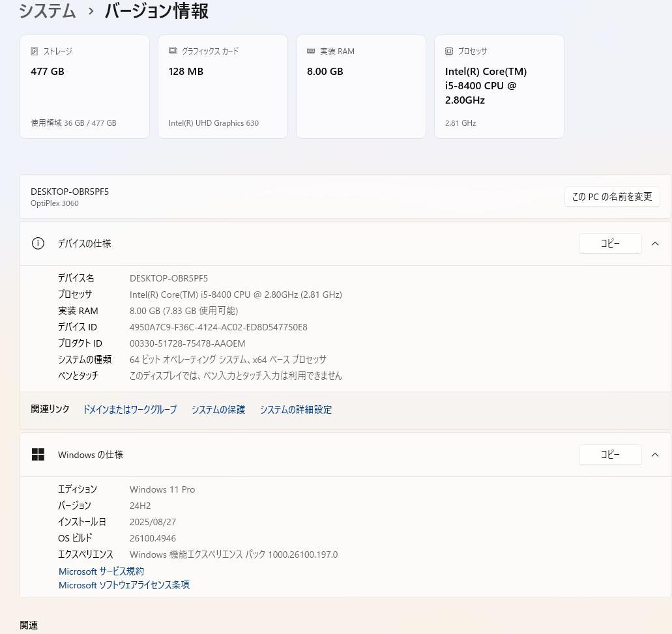
Task: Click the Windows logo beside Windows の仕様
Action: pyautogui.click(x=38, y=454)
